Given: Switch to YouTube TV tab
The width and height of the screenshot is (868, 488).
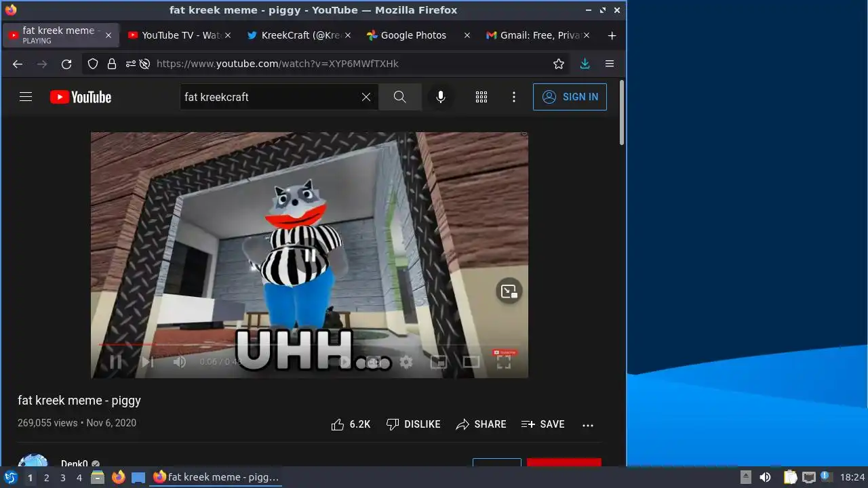Looking at the screenshot, I should pyautogui.click(x=179, y=35).
